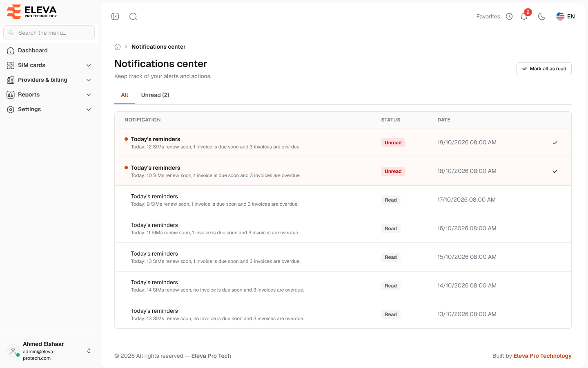The height and width of the screenshot is (368, 588).
Task: Select the text about 14 SIMs renewing
Action: 218,290
